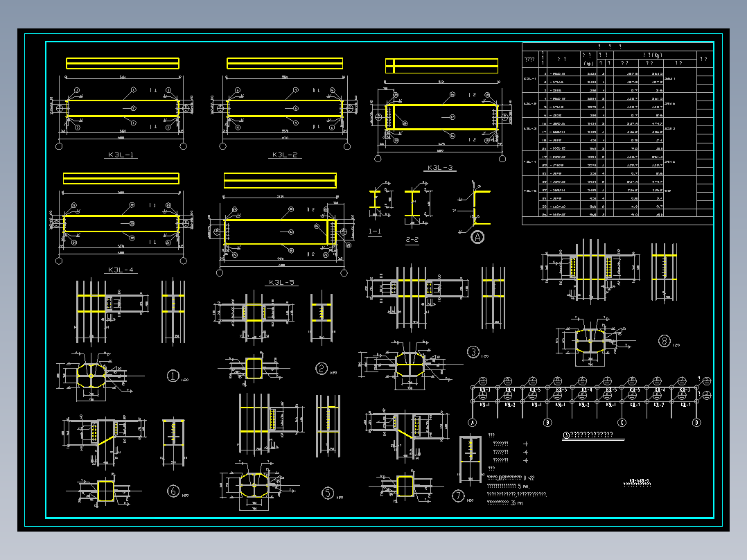
Task: Select the circled detail number 6 marker
Action: coord(173,491)
